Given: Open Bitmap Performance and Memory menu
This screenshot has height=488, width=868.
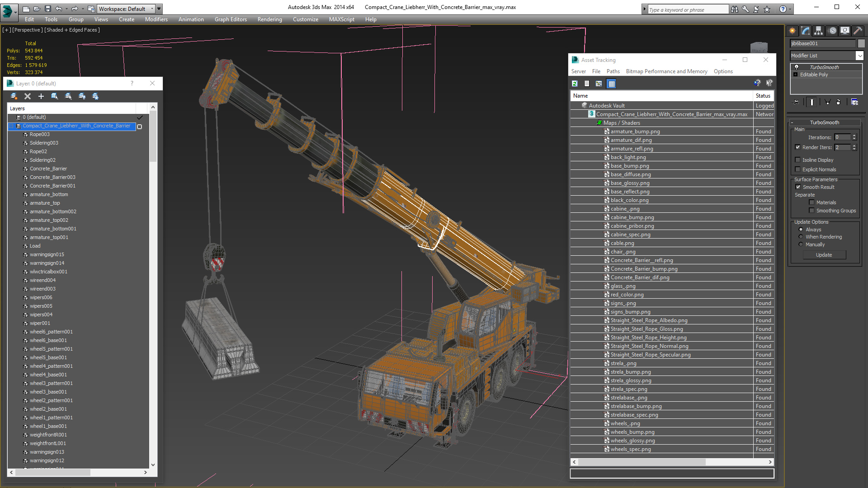Looking at the screenshot, I should (667, 71).
